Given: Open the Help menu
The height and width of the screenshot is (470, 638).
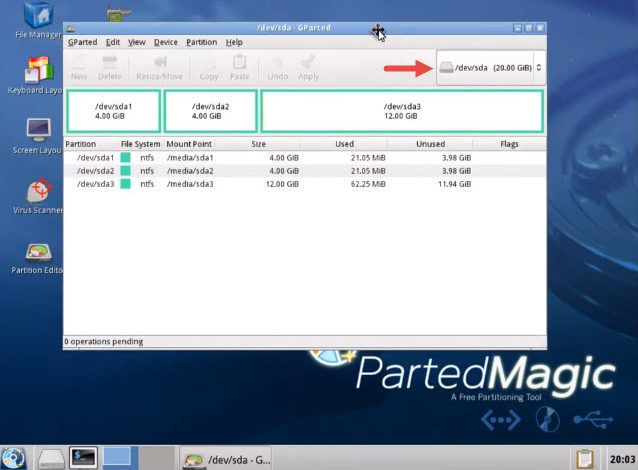Looking at the screenshot, I should tap(234, 42).
